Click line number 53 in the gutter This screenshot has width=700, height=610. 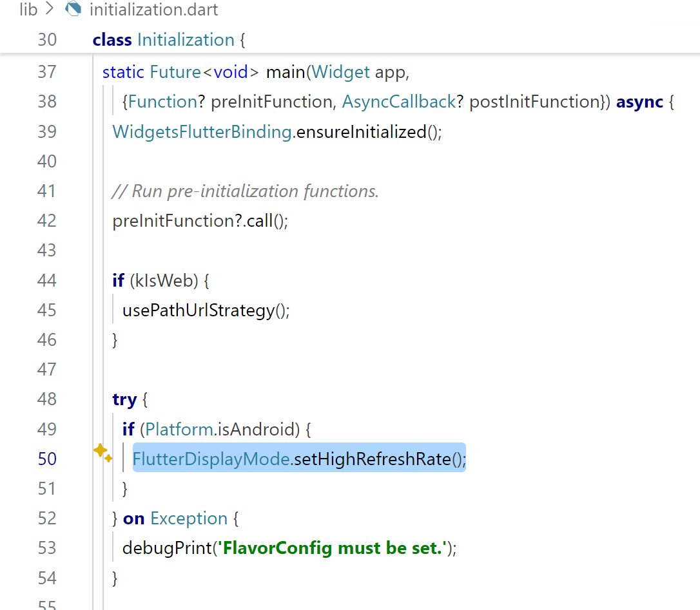pos(47,548)
